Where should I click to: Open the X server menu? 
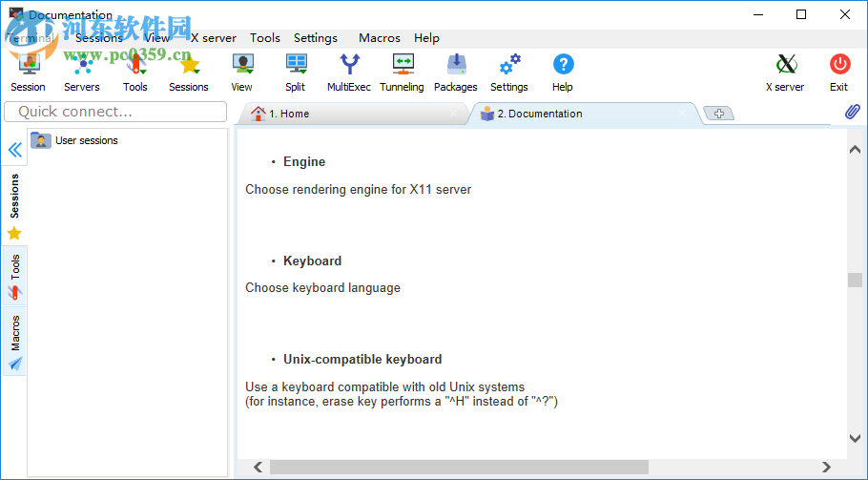214,37
